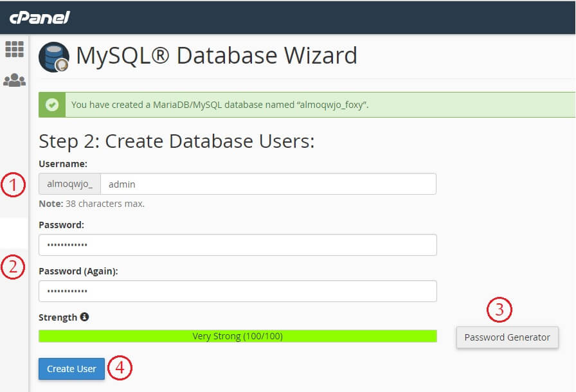Image resolution: width=576 pixels, height=392 pixels.
Task: Click the 38 characters max note
Action: tap(92, 204)
